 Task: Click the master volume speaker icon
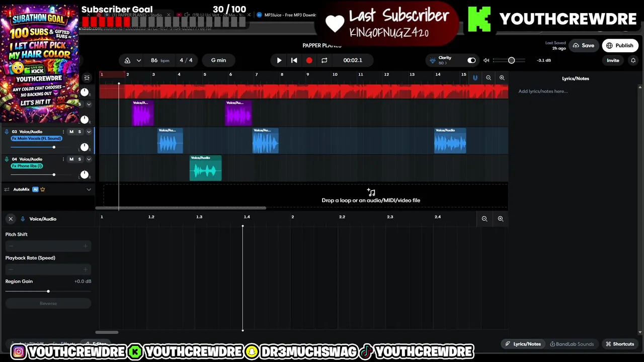(486, 60)
